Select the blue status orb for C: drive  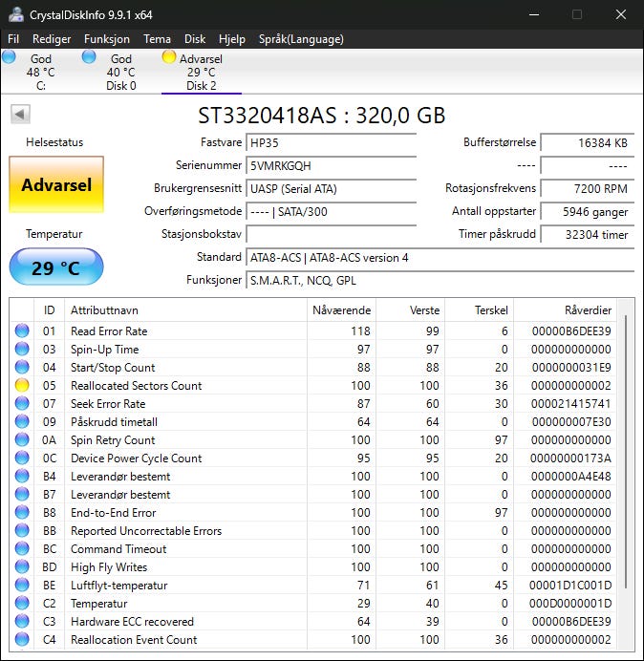coord(9,56)
